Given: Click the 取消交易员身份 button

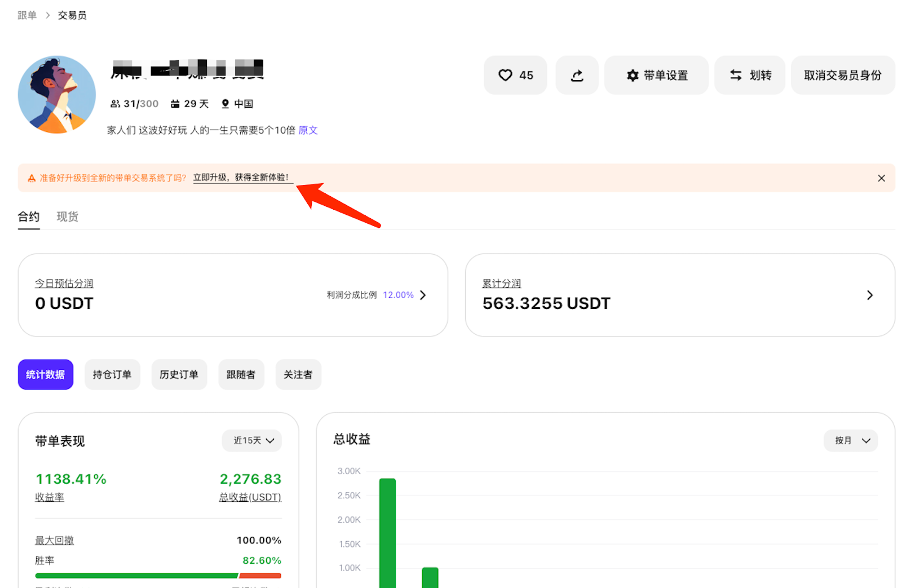Looking at the screenshot, I should (x=842, y=75).
